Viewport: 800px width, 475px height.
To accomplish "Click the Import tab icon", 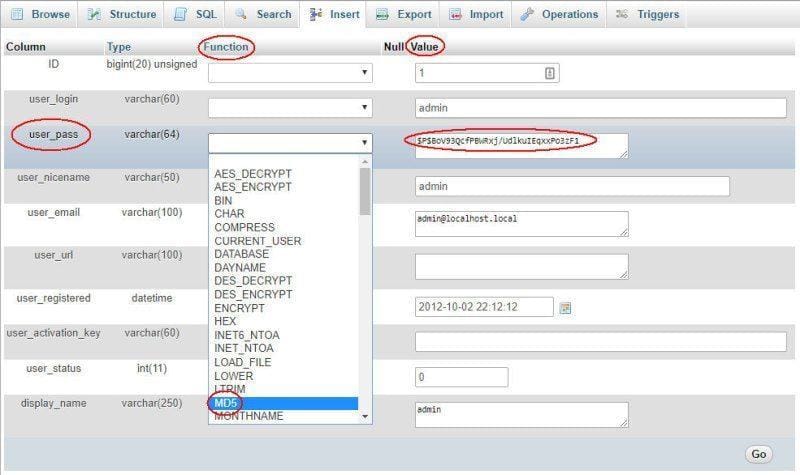I will click(x=455, y=14).
